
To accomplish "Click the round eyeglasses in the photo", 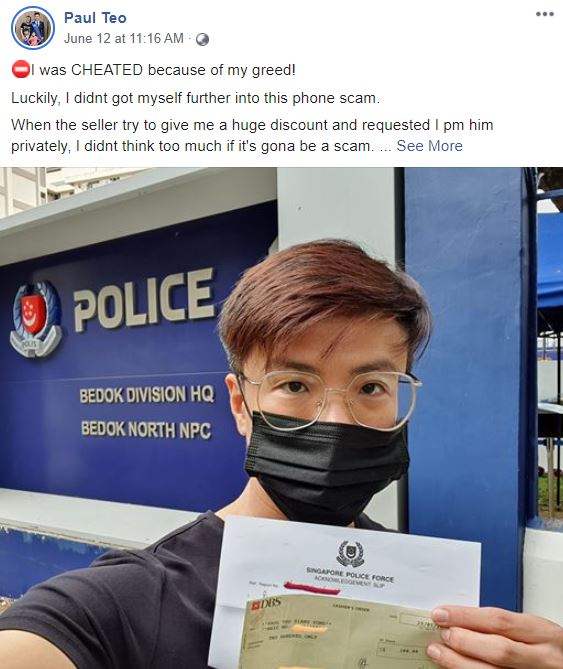I will [x=329, y=398].
